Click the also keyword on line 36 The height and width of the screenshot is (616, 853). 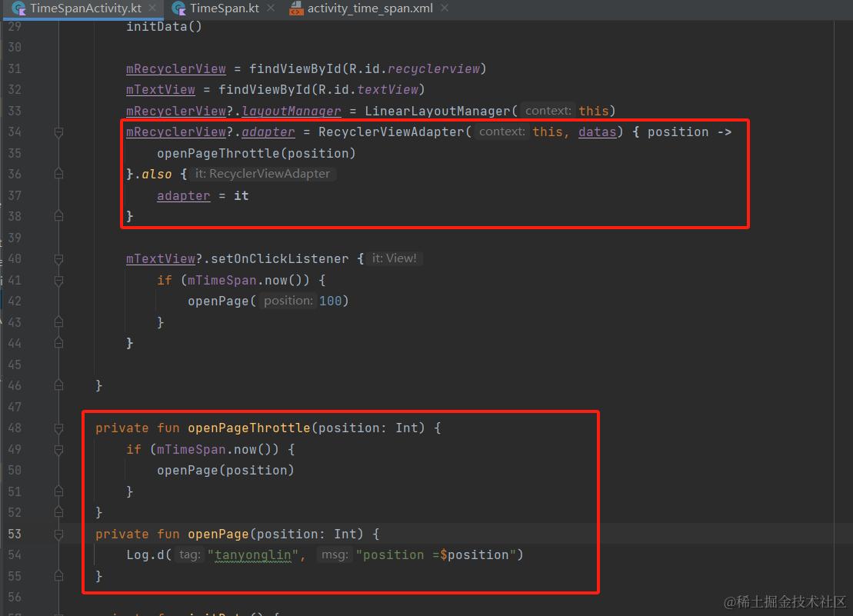coord(157,175)
